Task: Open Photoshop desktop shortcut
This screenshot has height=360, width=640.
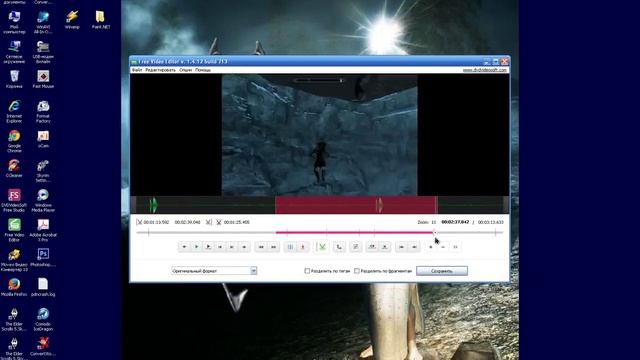Action: click(x=43, y=258)
